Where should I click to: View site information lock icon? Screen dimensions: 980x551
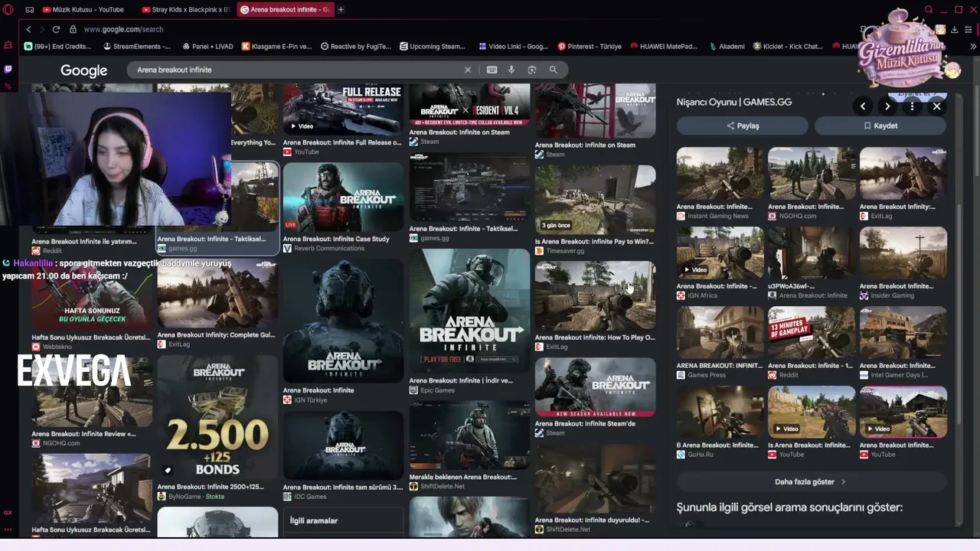point(73,29)
